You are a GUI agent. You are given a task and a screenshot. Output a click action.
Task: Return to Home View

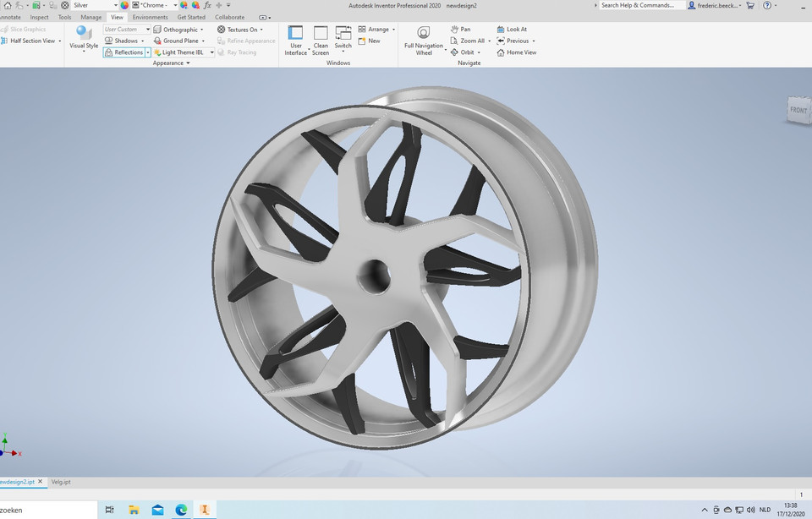pos(515,52)
